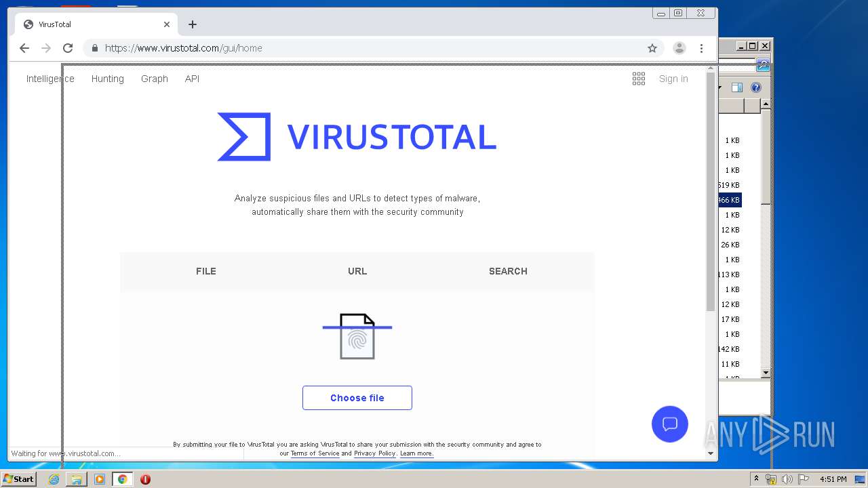The width and height of the screenshot is (868, 488).
Task: Click Explorer window scrollbar up arrow
Action: click(x=766, y=104)
